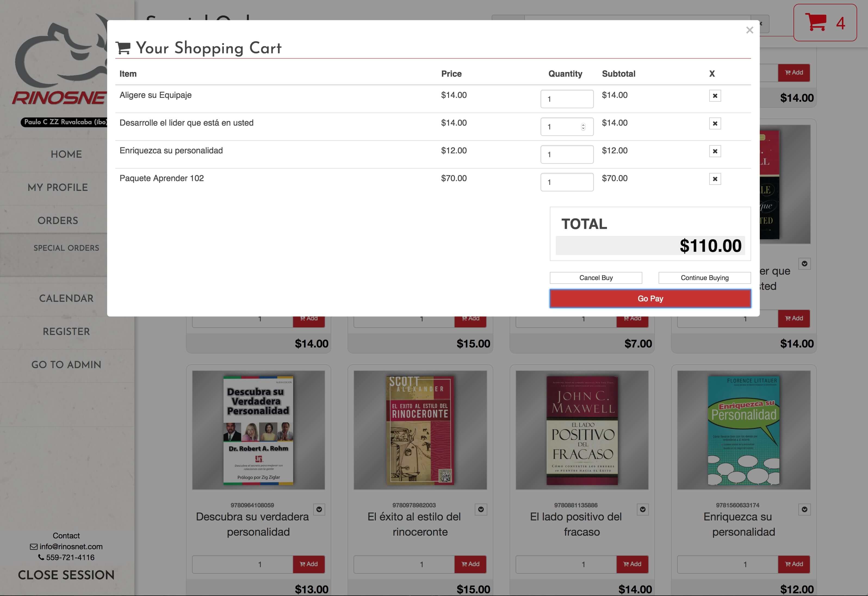Open the Home menu item
This screenshot has height=596, width=868.
pos(66,154)
